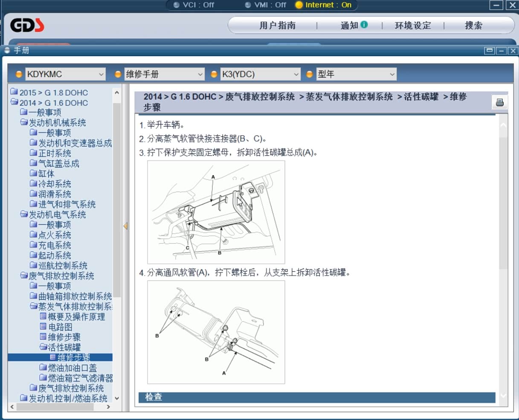Click the VMI Off status indicator
Viewport: 519px width, 420px height.
[x=266, y=5]
